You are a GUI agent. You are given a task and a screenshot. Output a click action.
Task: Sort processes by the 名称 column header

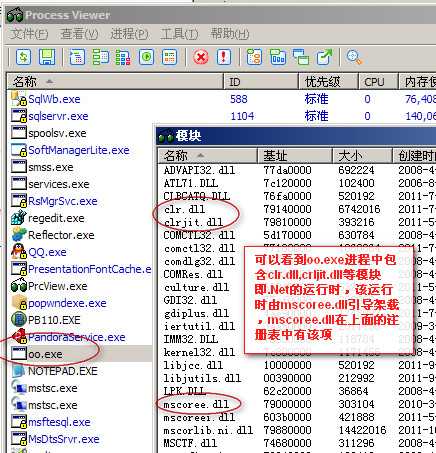coord(115,82)
